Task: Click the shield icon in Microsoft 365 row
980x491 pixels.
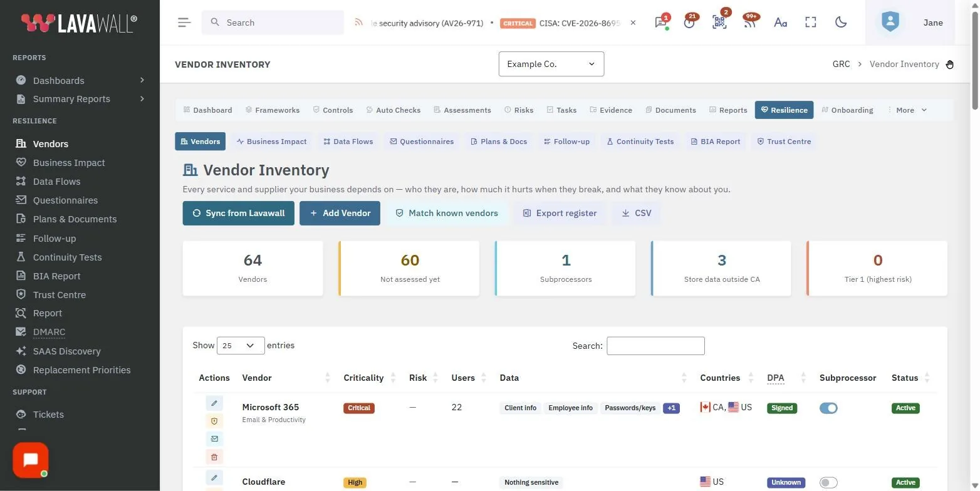Action: 214,421
